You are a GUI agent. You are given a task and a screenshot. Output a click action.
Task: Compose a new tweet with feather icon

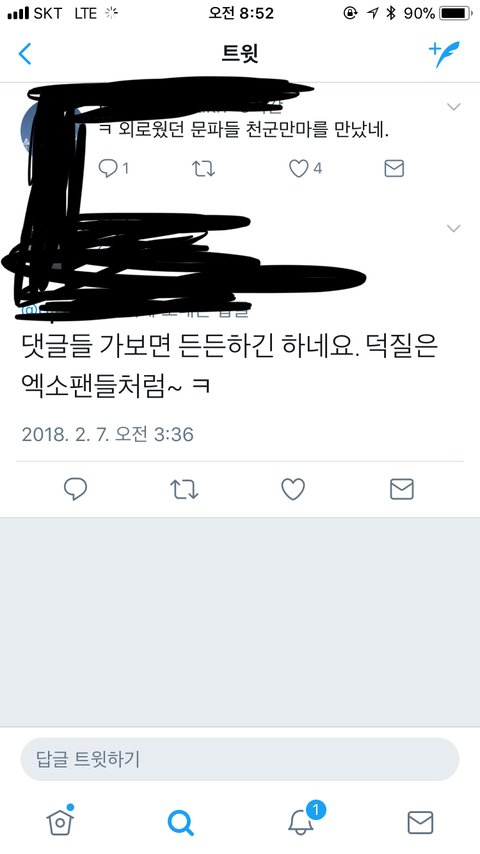(444, 53)
